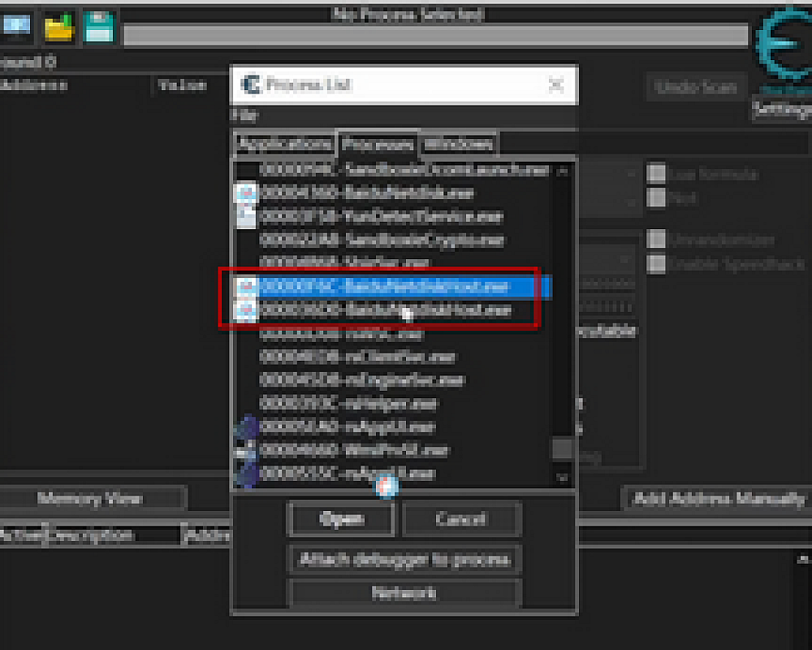This screenshot has height=650, width=812.
Task: Toggle the Lua formula checkbox
Action: pos(655,174)
